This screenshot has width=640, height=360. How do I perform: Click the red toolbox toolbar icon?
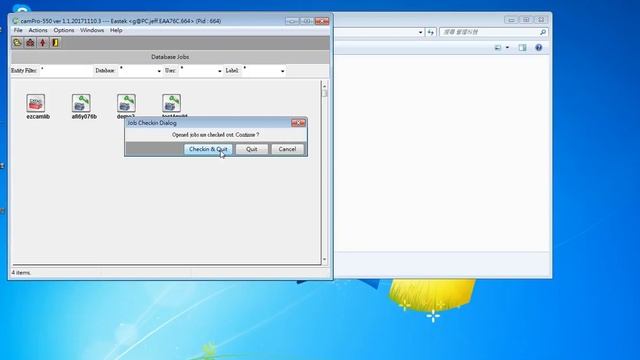pyautogui.click(x=30, y=42)
